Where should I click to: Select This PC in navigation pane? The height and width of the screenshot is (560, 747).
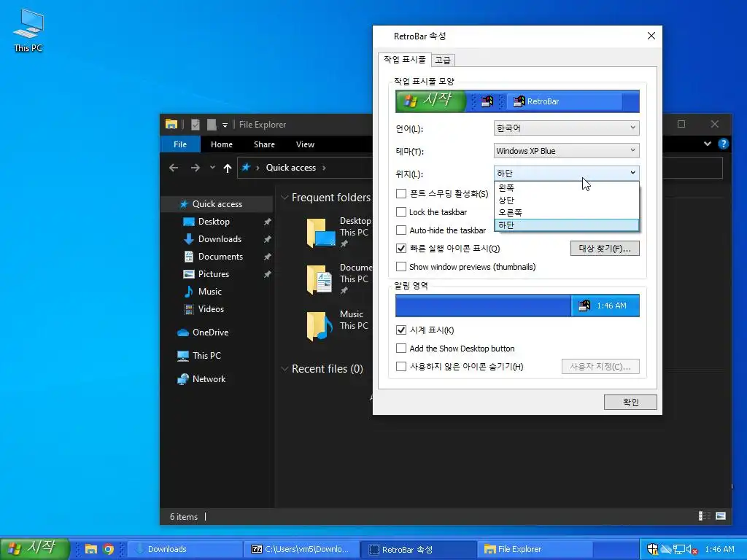coord(206,356)
